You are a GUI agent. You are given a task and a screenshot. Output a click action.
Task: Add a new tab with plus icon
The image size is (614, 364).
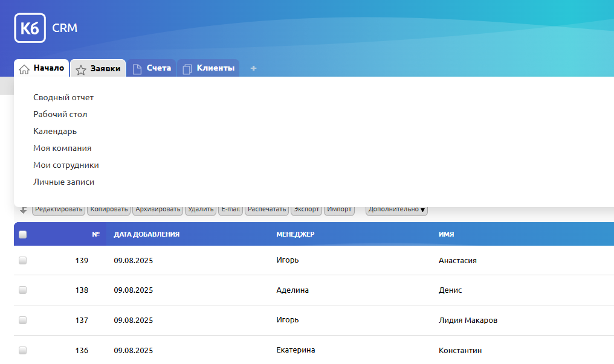253,68
